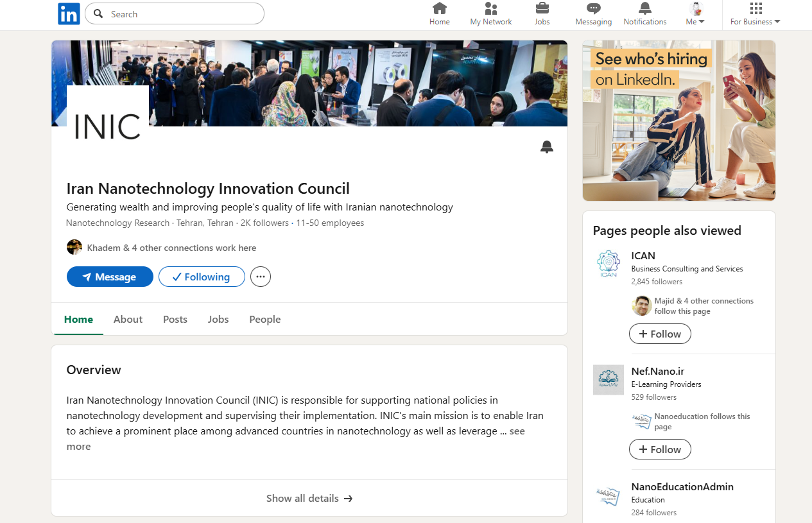
Task: Follow the Nef.Nano.ir page
Action: (660, 449)
